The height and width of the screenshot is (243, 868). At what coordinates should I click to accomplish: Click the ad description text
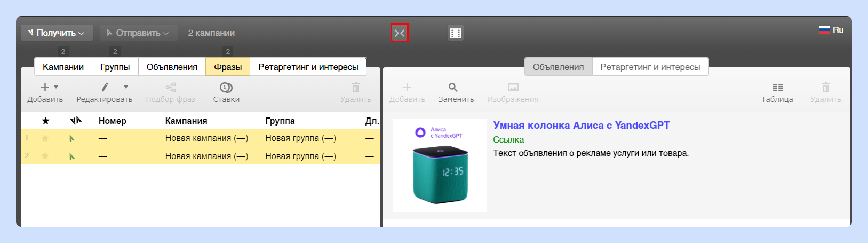(591, 153)
